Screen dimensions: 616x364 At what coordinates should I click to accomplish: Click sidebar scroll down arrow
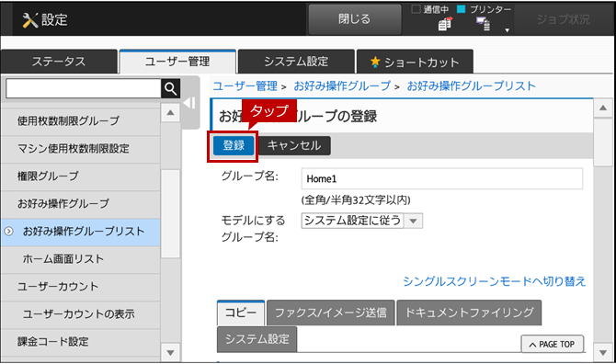[x=170, y=353]
